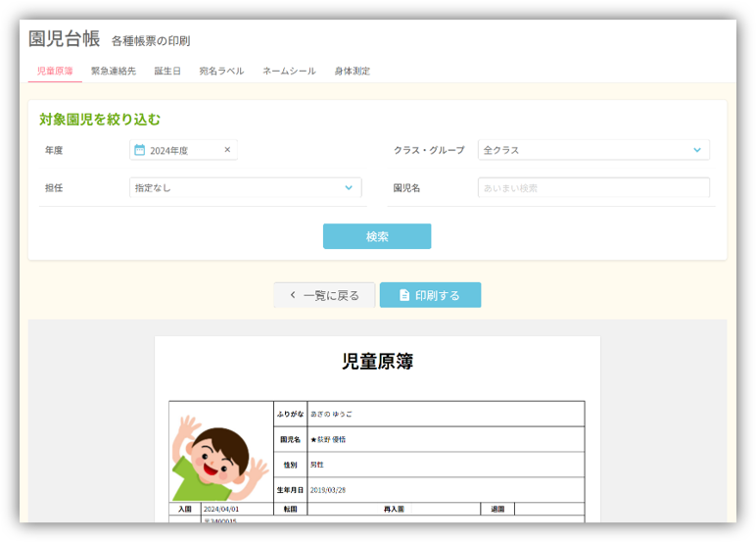Image resolution: width=756 pixels, height=542 pixels.
Task: Click the child's illustrated photo thumbnail
Action: pyautogui.click(x=220, y=458)
